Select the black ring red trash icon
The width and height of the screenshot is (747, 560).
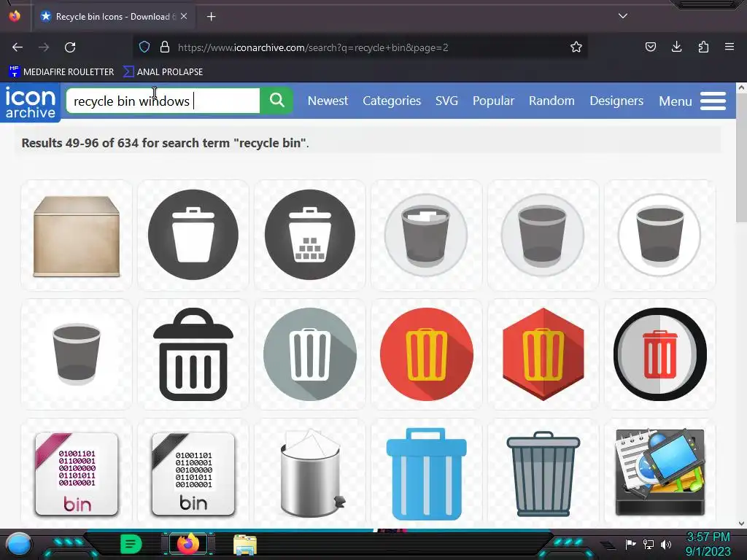659,354
